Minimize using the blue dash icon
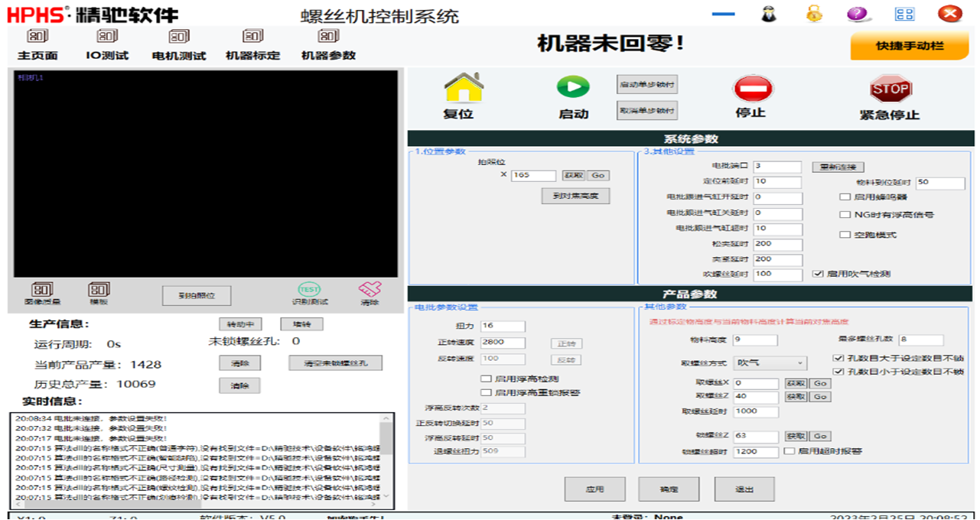 [x=723, y=14]
